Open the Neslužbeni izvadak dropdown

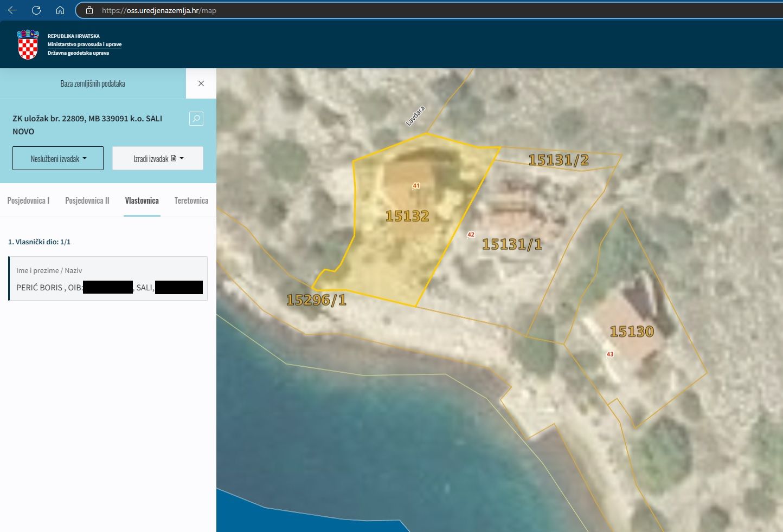point(58,158)
